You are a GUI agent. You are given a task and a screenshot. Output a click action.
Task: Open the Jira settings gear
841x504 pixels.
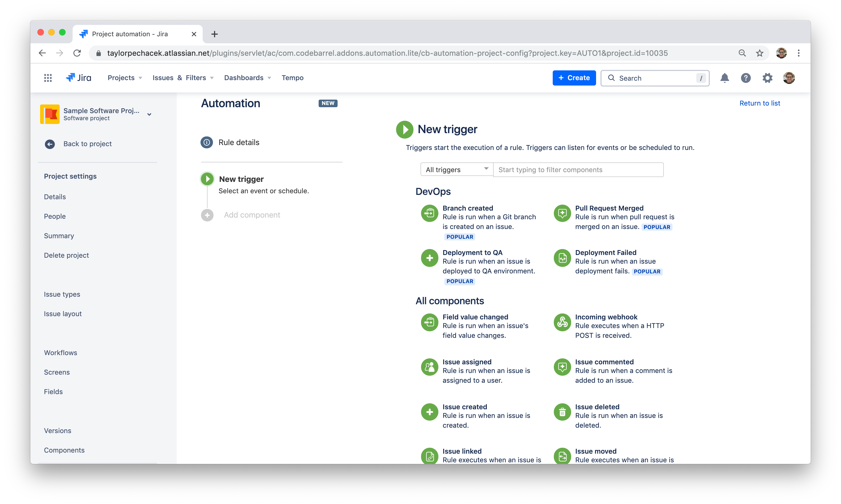tap(767, 78)
